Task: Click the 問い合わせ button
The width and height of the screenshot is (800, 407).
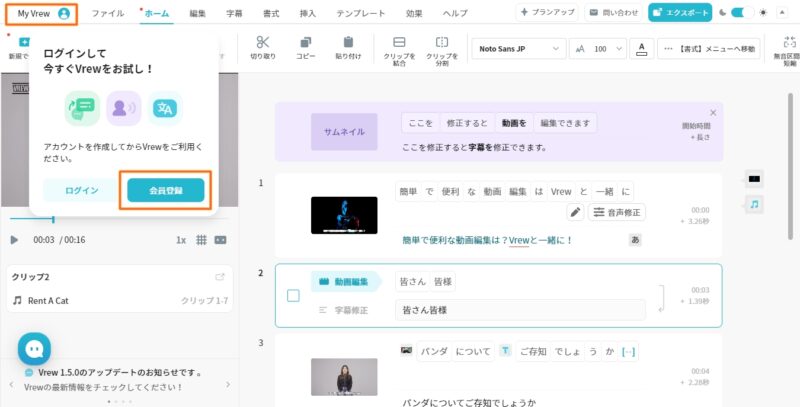Action: click(x=613, y=13)
